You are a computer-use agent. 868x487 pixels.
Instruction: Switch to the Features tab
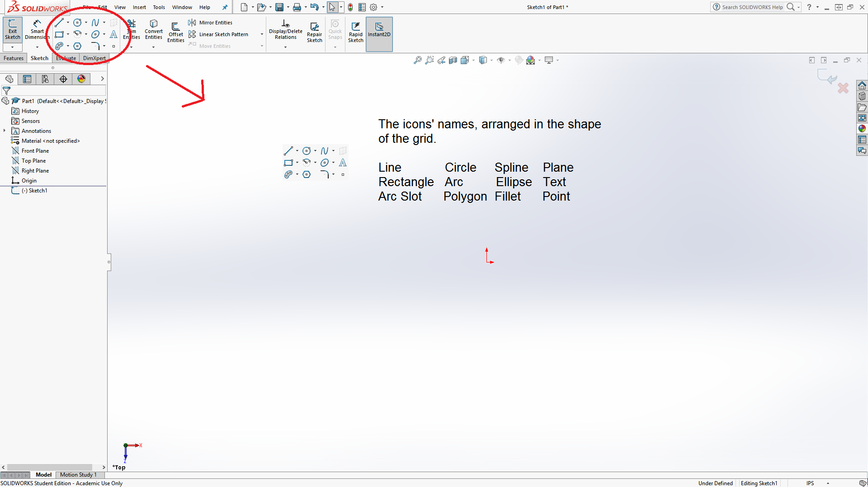click(x=14, y=58)
